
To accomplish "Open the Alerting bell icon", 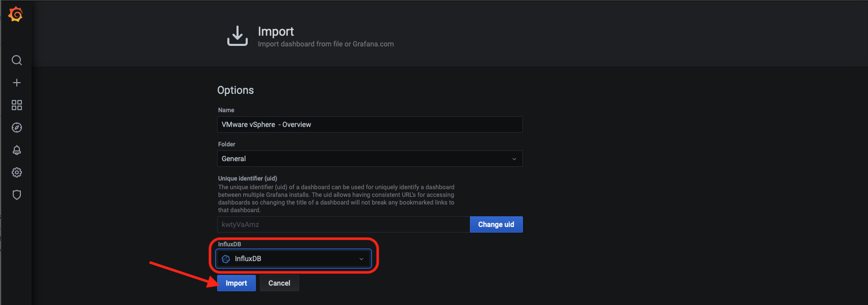I will (17, 150).
